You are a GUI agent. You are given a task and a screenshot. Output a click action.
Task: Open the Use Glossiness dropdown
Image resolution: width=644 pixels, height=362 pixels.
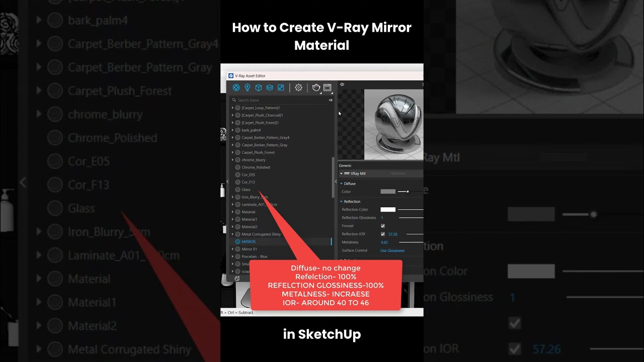(392, 250)
